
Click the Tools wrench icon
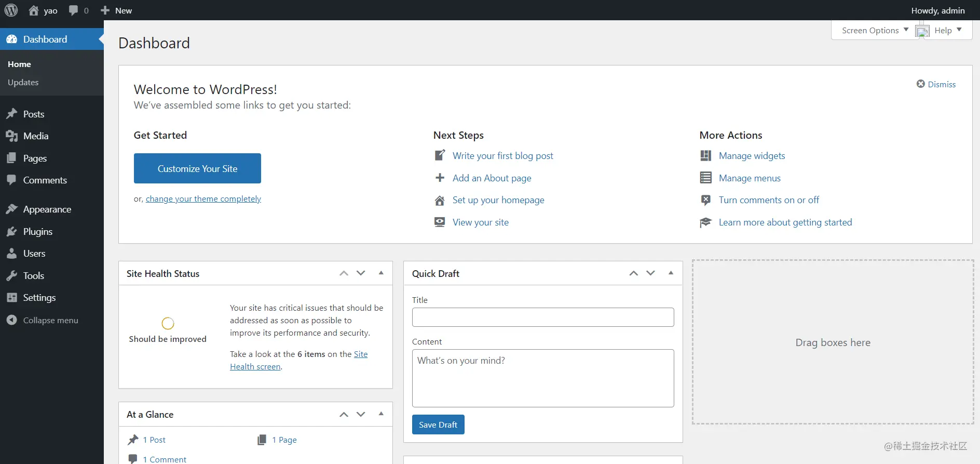tap(11, 275)
